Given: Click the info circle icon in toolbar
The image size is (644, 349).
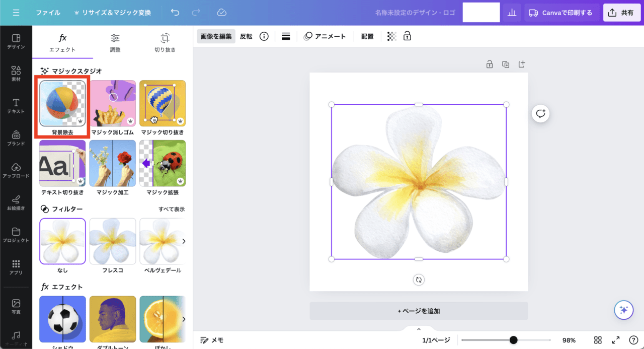Looking at the screenshot, I should click(264, 36).
